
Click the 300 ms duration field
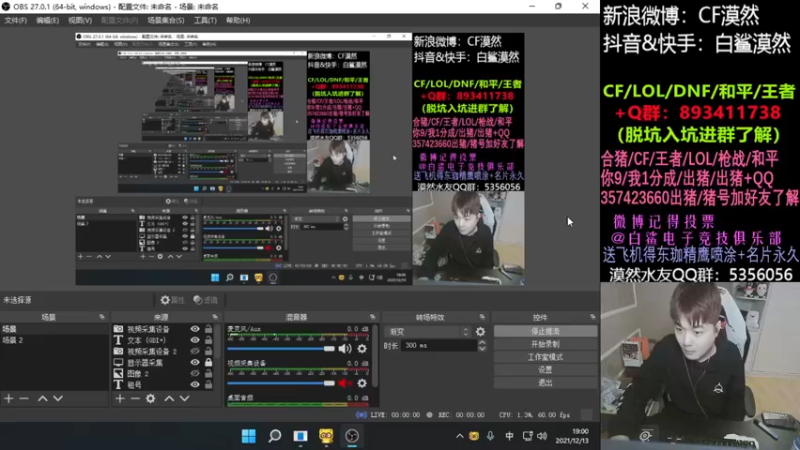point(440,345)
